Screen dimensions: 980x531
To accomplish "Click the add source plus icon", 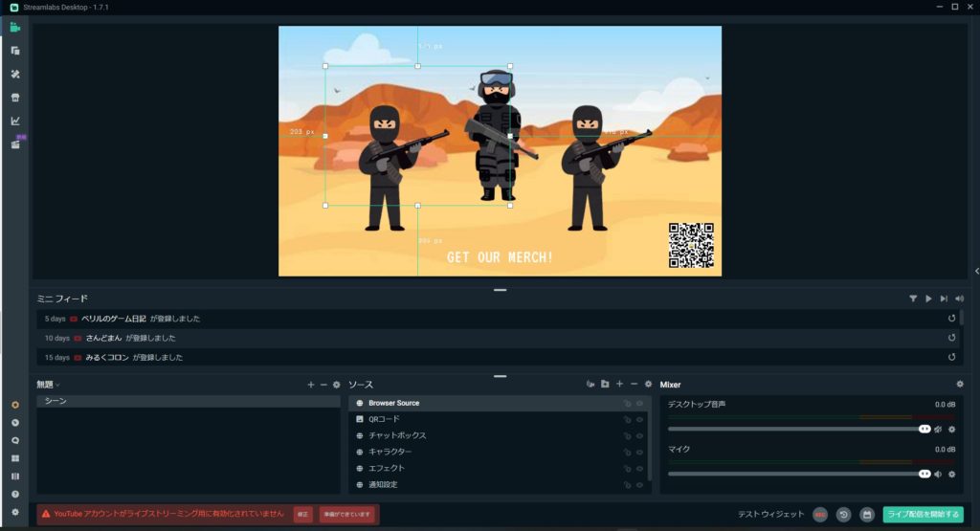I will (619, 384).
